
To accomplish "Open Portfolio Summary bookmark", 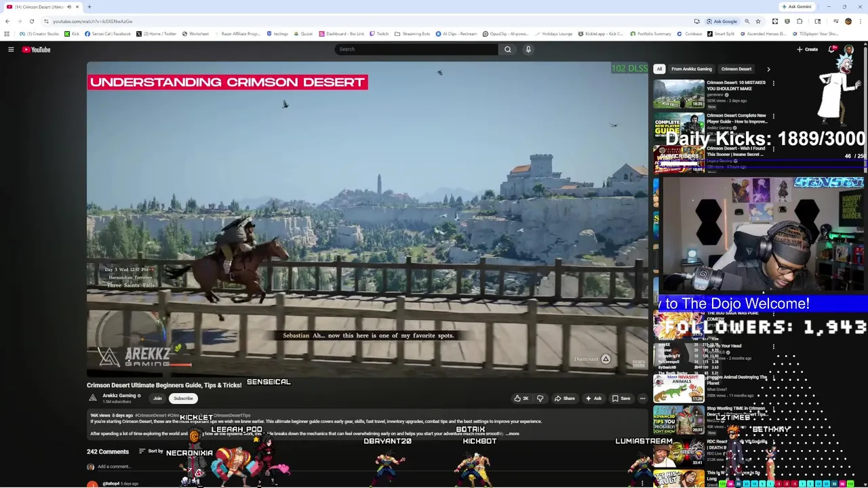I will pyautogui.click(x=651, y=34).
